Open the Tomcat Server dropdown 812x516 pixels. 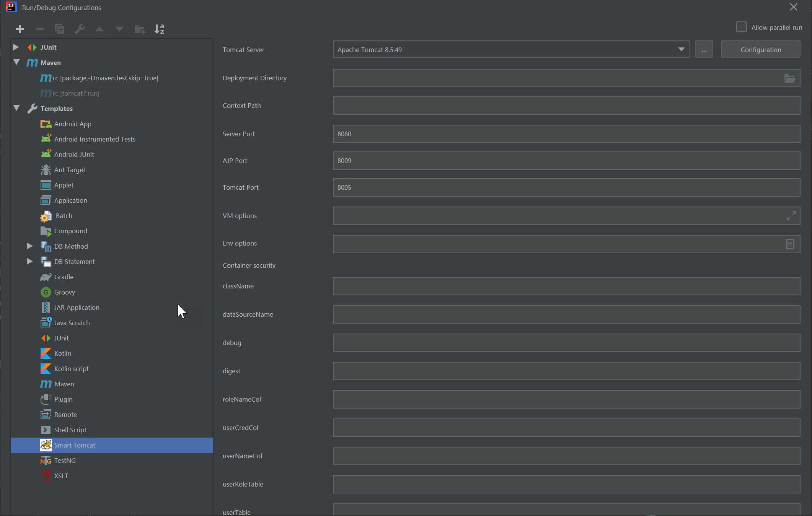511,49
